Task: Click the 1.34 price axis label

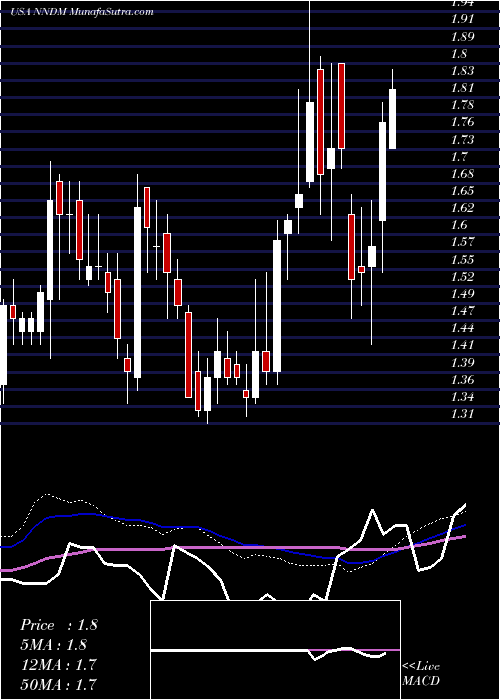Action: [461, 397]
